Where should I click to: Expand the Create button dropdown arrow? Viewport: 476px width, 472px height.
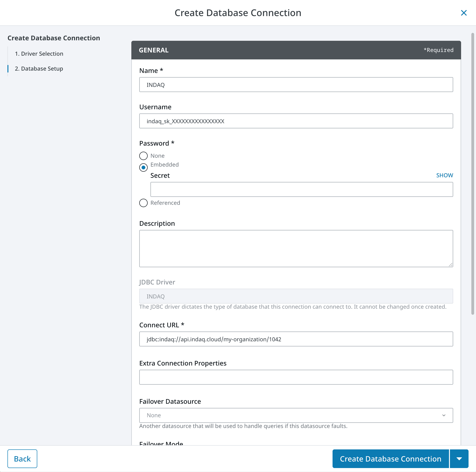[x=459, y=459]
